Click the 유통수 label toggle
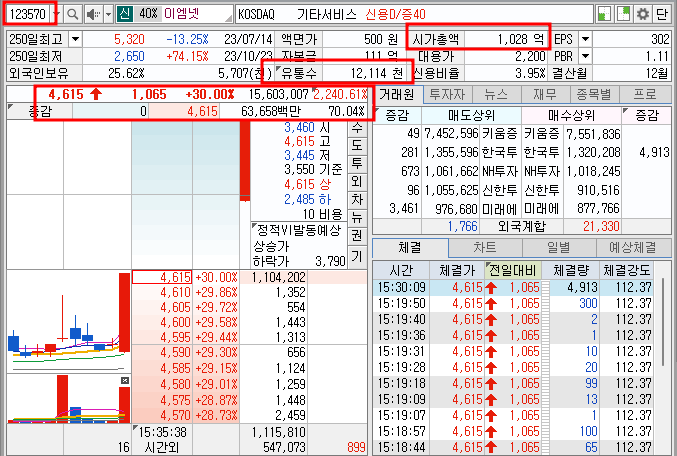 298,73
